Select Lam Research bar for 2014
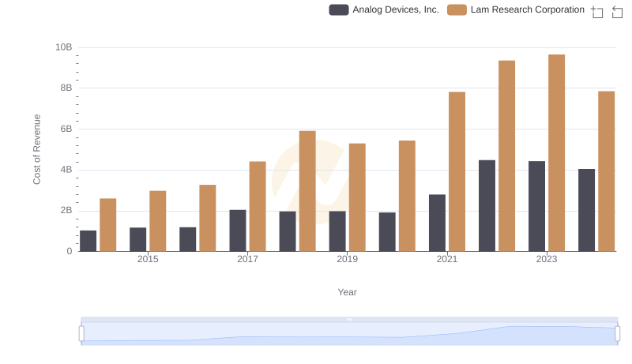Image resolution: width=632 pixels, height=364 pixels. tap(108, 225)
